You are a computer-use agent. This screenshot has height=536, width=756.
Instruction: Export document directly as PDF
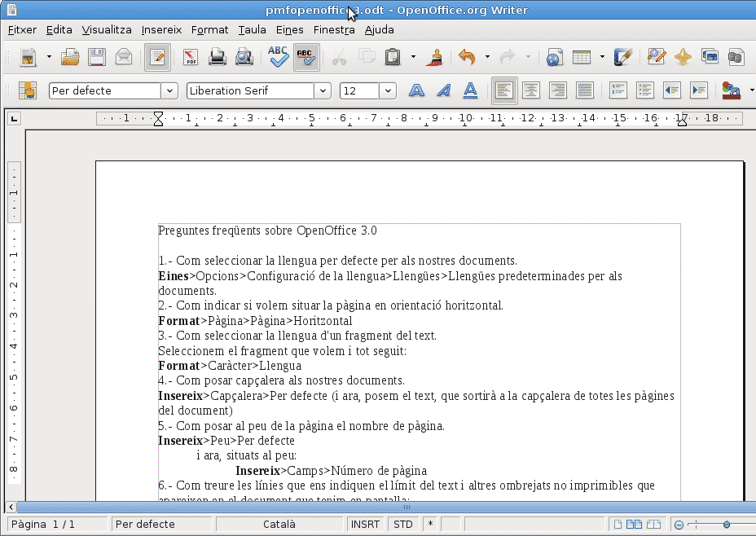pyautogui.click(x=191, y=57)
